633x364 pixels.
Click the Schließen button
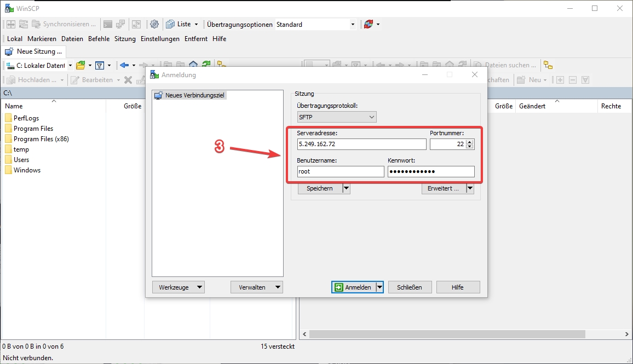coord(410,287)
